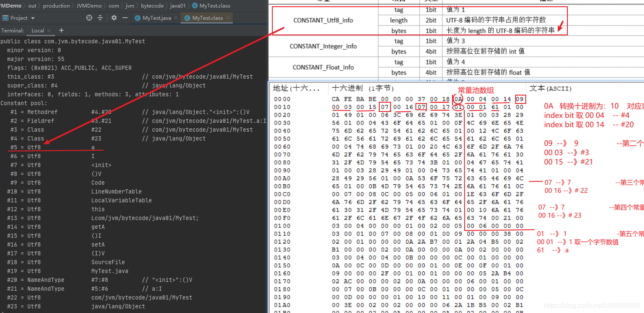This screenshot has height=313, width=644.
Task: Close the MyTest.class editor tab
Action: click(229, 18)
